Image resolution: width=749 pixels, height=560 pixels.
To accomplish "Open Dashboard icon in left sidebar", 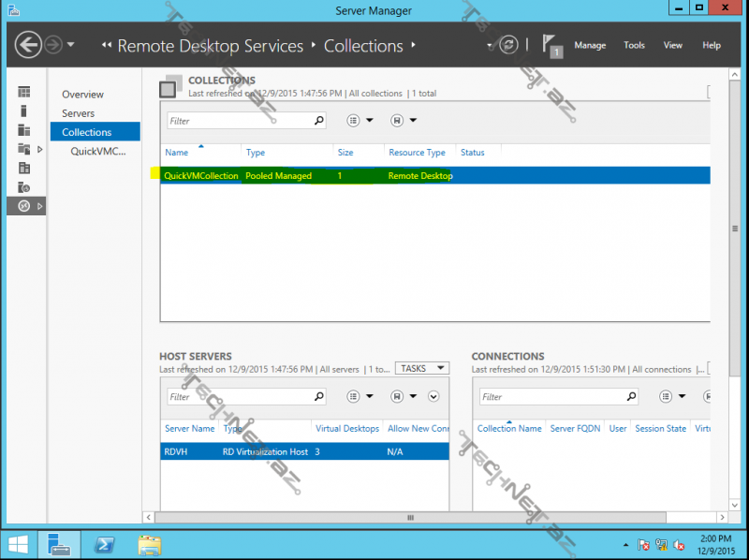I will (x=24, y=92).
